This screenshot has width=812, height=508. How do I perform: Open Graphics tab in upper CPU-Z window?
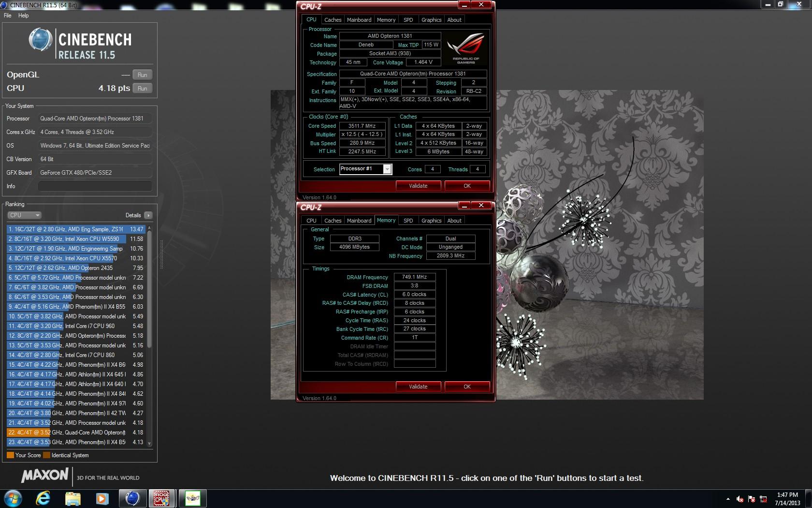432,20
